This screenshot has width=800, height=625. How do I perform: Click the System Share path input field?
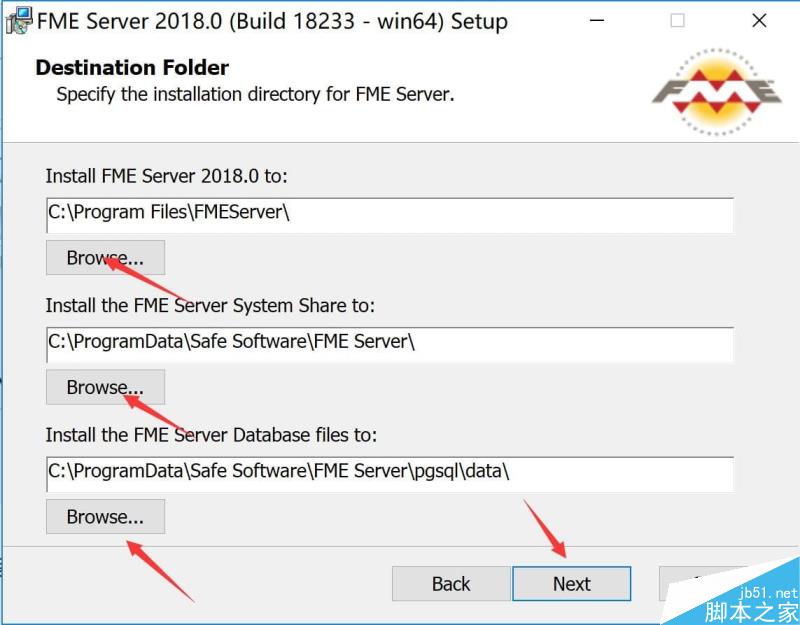pos(389,343)
